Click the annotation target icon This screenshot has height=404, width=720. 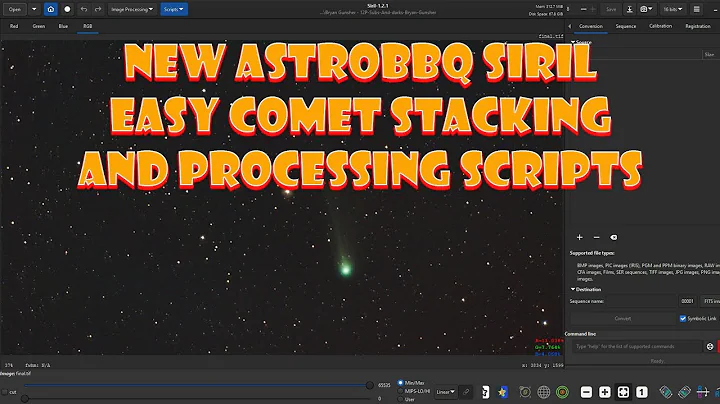click(x=525, y=392)
